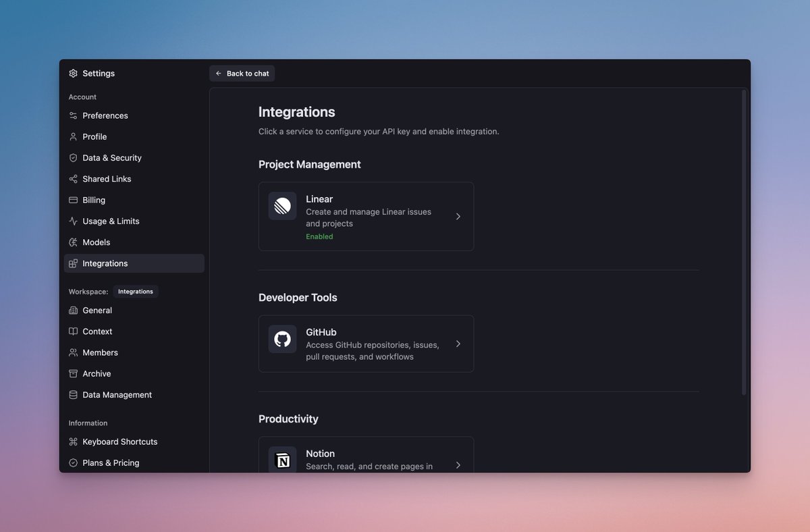
Task: Click the Context book icon
Action: [74, 331]
